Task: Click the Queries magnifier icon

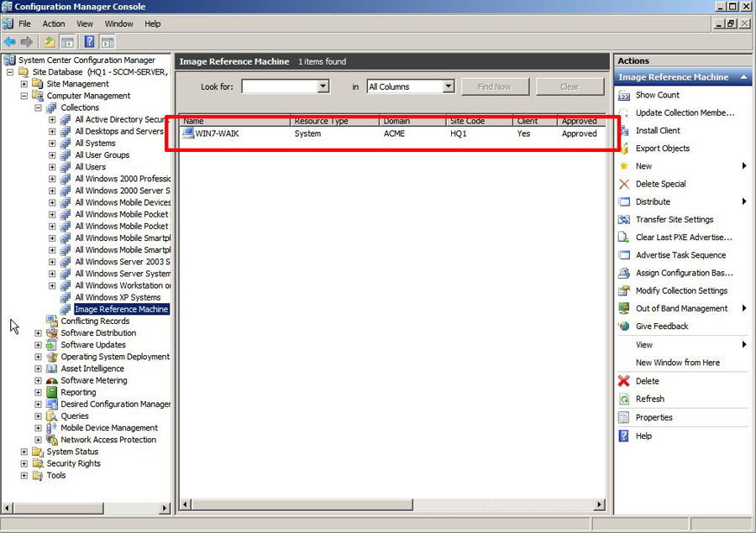Action: [51, 416]
